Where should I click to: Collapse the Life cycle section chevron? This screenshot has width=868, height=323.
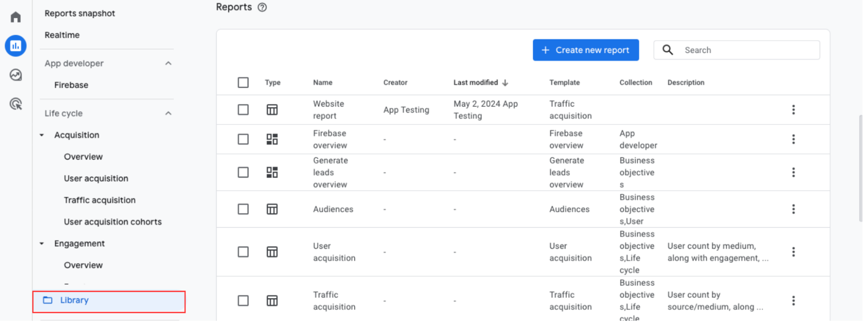coord(168,113)
